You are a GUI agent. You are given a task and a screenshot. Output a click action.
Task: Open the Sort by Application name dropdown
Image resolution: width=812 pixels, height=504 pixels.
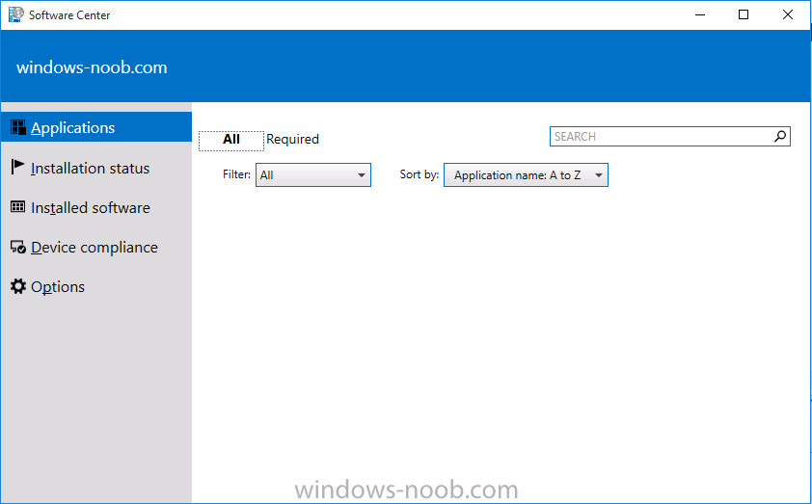coord(526,174)
